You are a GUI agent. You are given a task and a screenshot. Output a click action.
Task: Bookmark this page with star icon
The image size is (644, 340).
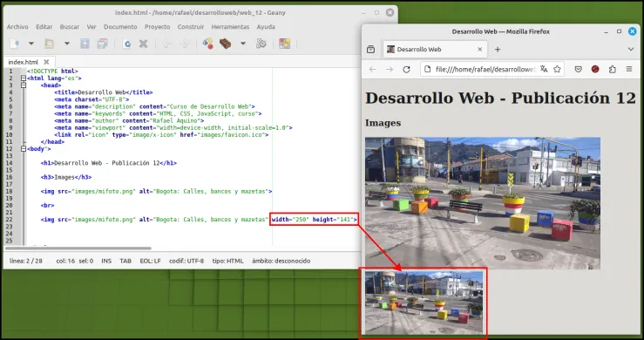557,69
